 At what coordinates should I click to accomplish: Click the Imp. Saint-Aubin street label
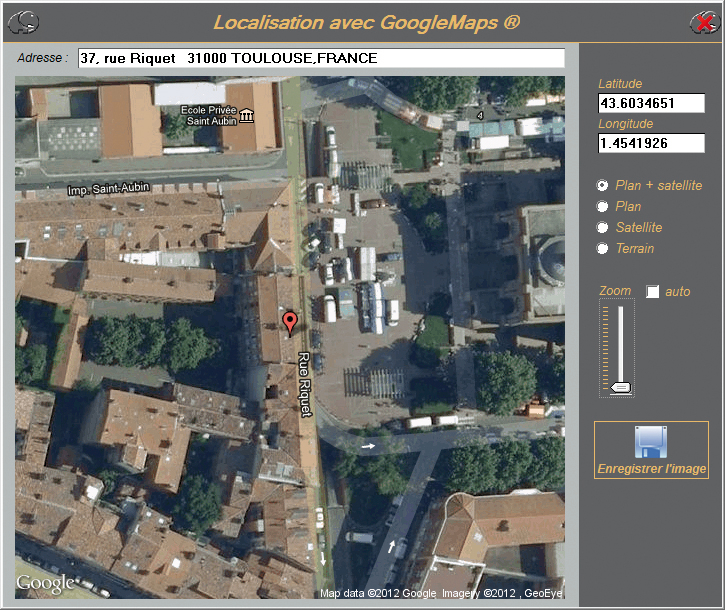click(x=109, y=189)
